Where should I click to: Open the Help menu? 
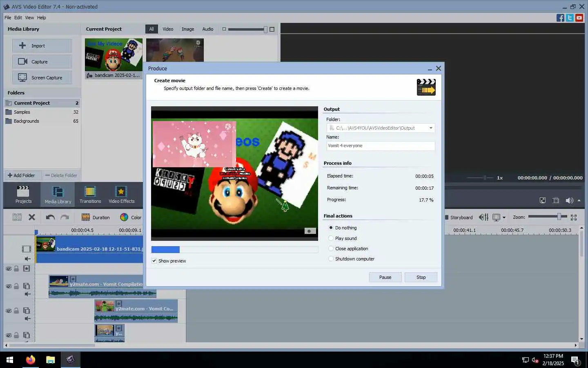coord(41,18)
